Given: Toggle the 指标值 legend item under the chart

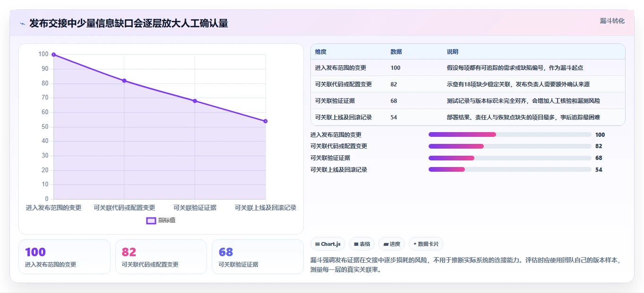Looking at the screenshot, I should click(161, 220).
